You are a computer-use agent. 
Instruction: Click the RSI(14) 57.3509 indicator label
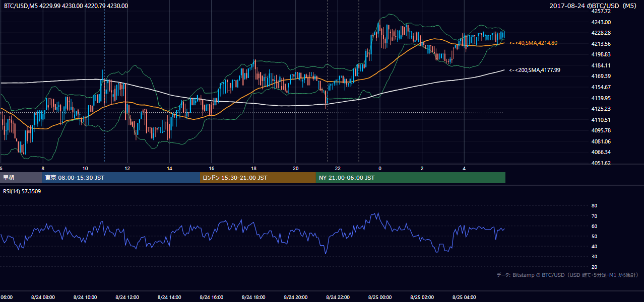22,192
